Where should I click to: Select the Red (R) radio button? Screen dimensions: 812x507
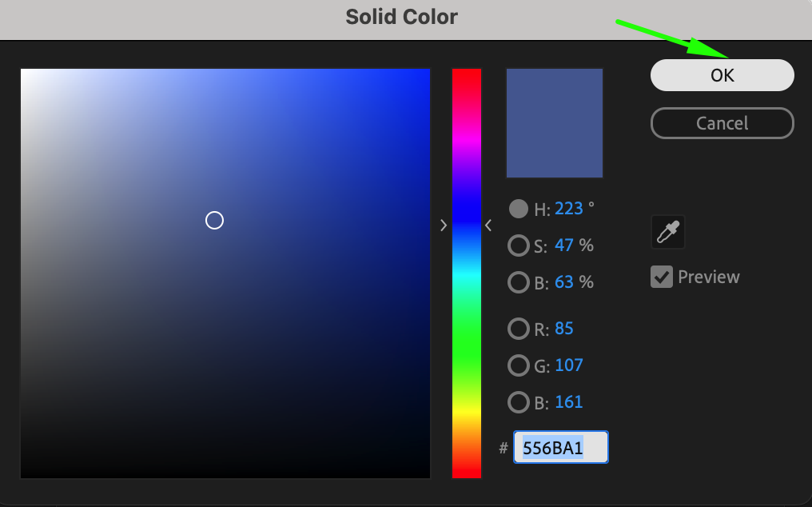coord(519,329)
